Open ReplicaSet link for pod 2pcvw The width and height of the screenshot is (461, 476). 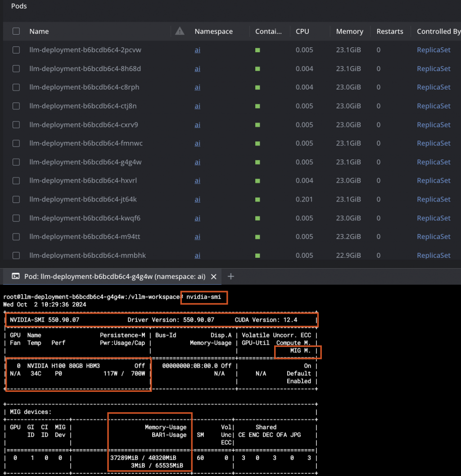tap(434, 50)
